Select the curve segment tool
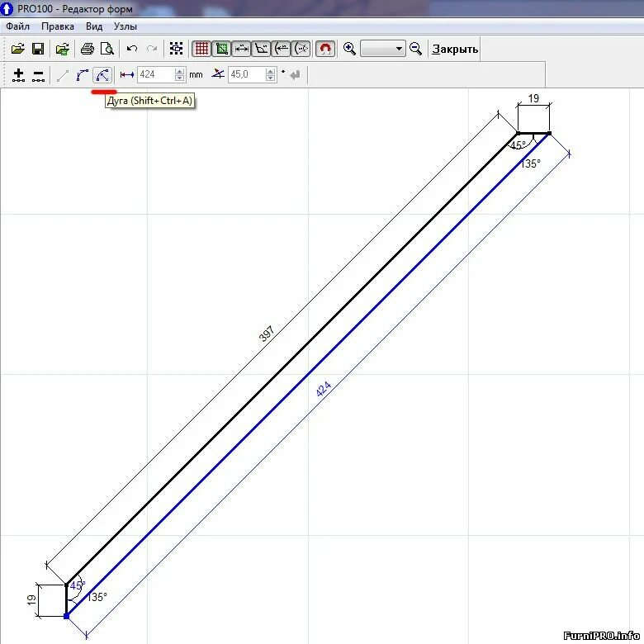 82,75
